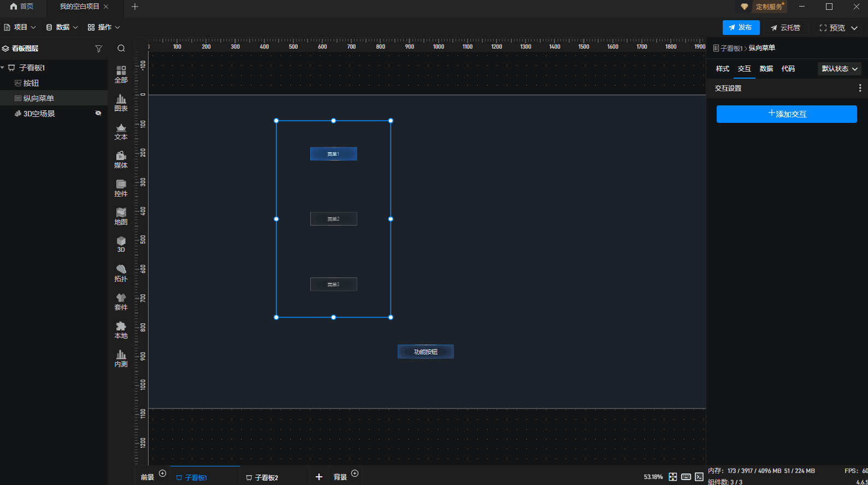Image resolution: width=868 pixels, height=485 pixels.
Task: Open the console icon in status bar
Action: (x=699, y=477)
